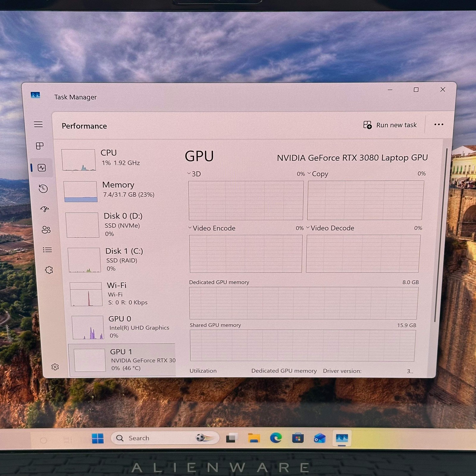Viewport: 476px width, 476px height.
Task: Open Task View on the taskbar
Action: click(232, 438)
